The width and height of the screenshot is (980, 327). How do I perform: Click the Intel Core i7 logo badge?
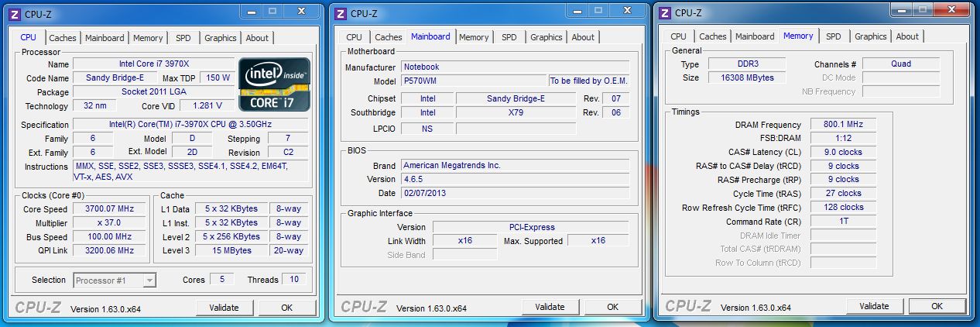click(x=275, y=84)
